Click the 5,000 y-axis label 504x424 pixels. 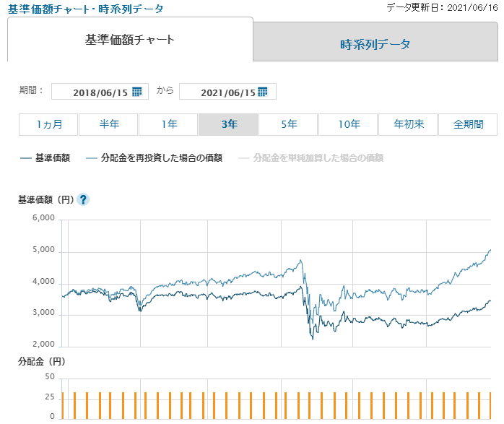click(x=43, y=250)
